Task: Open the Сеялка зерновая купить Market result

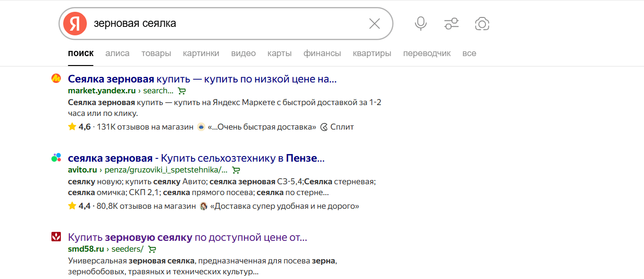Action: [202, 79]
